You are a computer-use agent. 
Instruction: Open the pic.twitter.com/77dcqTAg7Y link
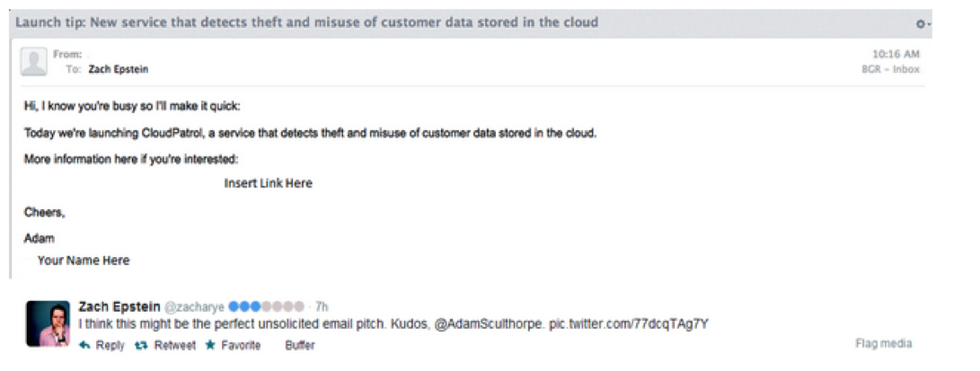point(628,325)
